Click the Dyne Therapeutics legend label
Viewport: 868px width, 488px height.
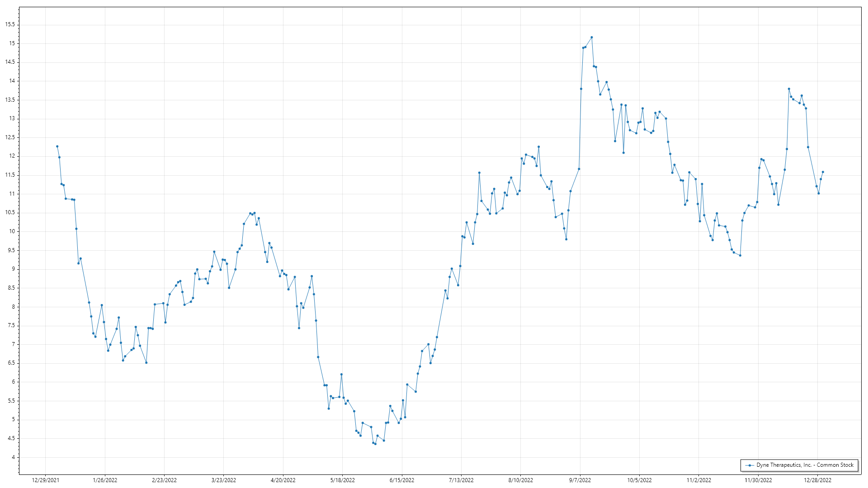805,465
